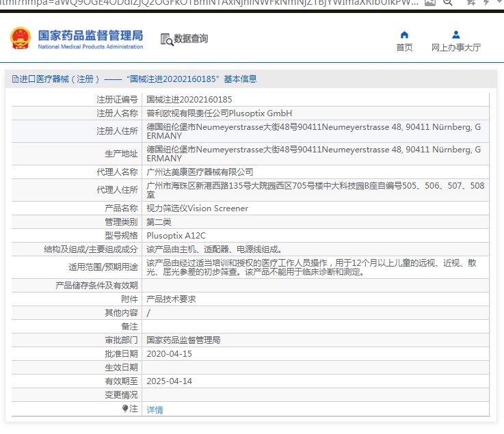Click the 生效日期 row label
Screen dimensions: 504x434
[121, 368]
